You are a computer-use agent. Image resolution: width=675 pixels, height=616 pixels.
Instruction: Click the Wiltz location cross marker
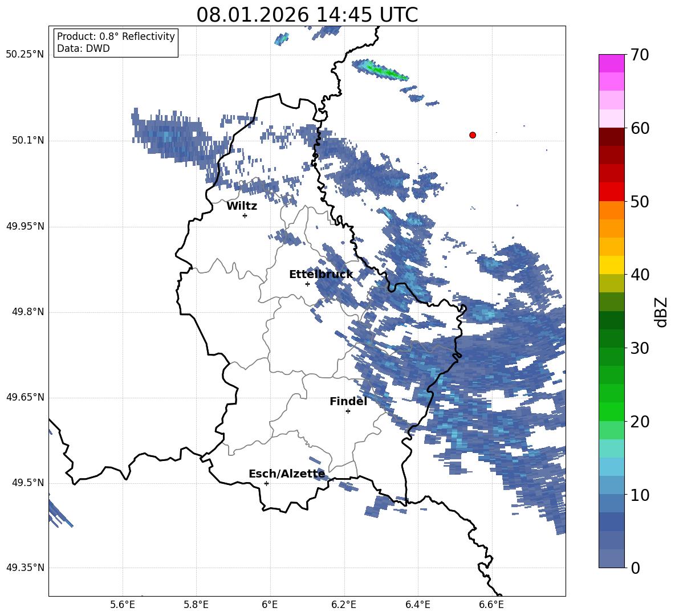(245, 215)
